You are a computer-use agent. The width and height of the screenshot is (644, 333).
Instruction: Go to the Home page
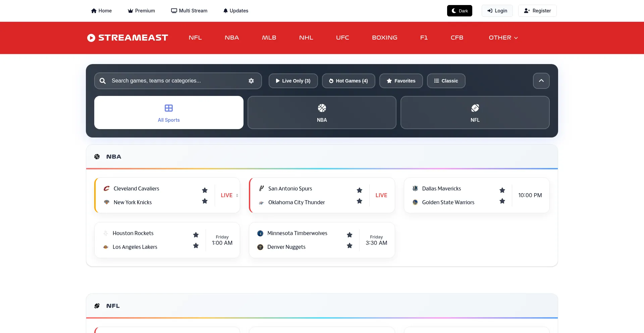[x=101, y=11]
